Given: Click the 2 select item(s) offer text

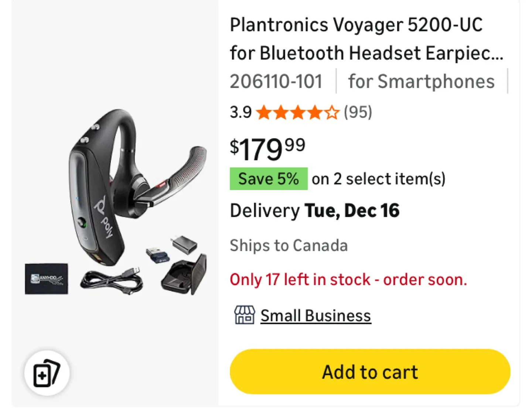Looking at the screenshot, I should 378,179.
